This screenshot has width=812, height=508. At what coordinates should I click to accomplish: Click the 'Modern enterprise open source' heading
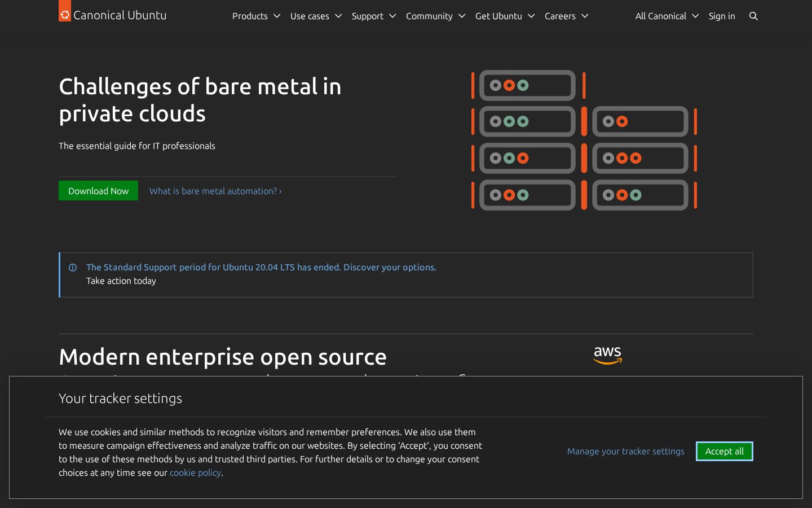223,357
